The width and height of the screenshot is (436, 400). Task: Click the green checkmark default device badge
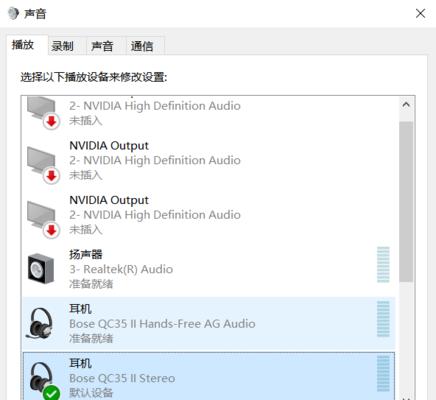[x=51, y=393]
